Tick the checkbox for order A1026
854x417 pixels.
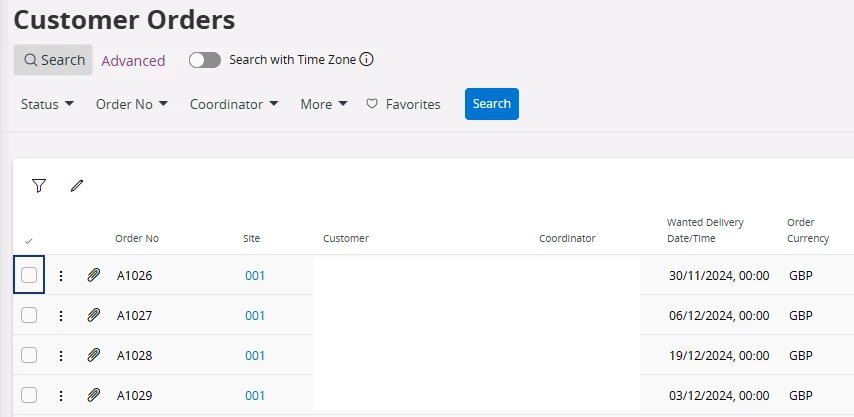click(29, 275)
